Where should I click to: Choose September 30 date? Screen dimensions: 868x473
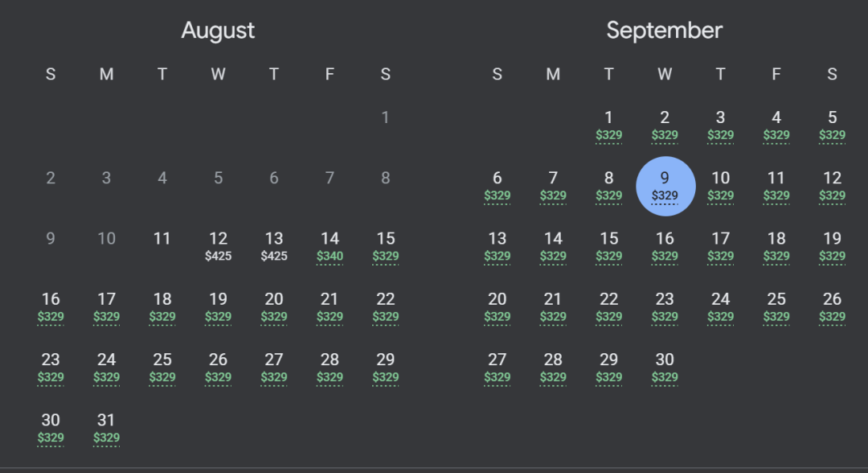pos(665,368)
